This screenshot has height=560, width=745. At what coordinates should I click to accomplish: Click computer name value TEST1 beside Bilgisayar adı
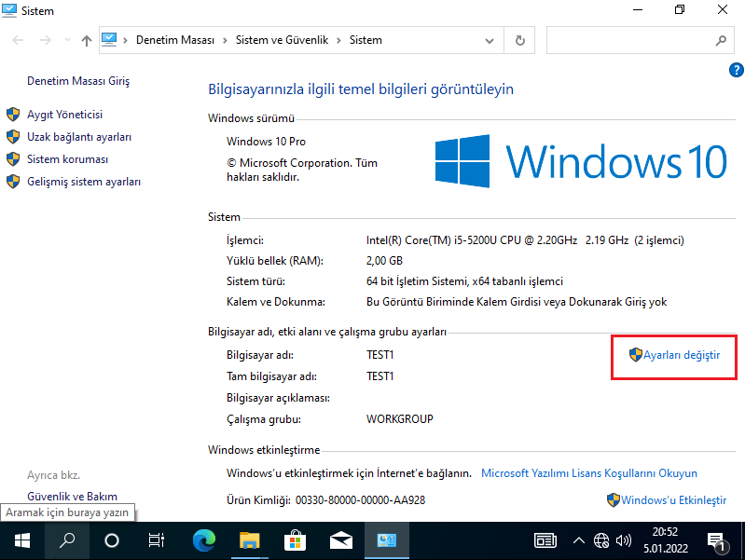pyautogui.click(x=380, y=355)
